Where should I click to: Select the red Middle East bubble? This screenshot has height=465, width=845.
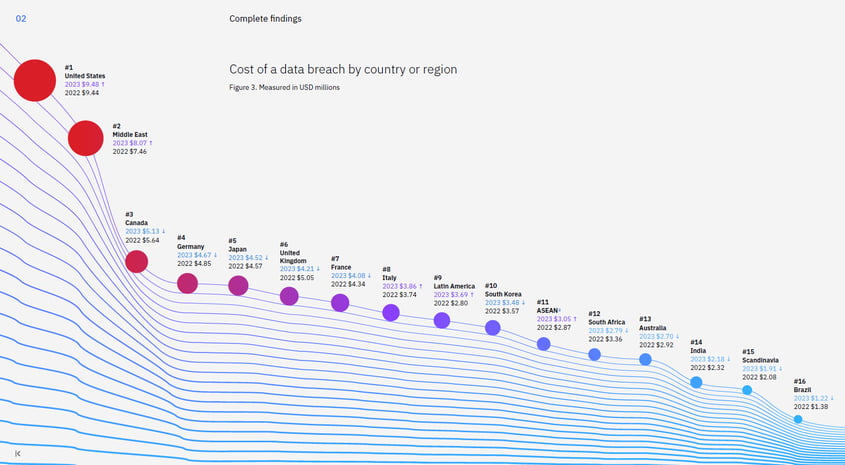[x=85, y=138]
